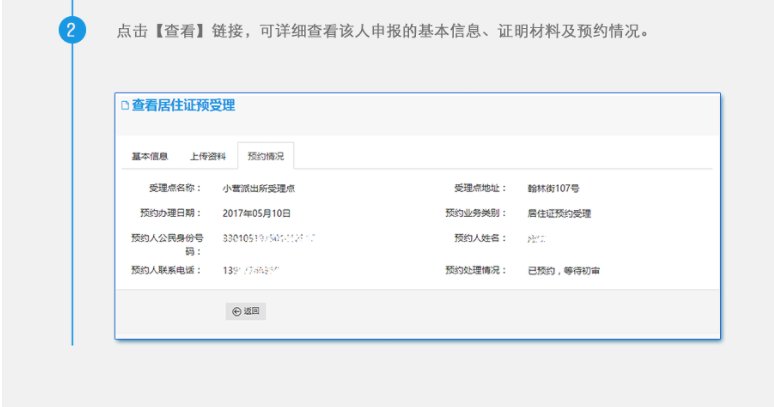Click the 预约处理情况 label

(476, 270)
